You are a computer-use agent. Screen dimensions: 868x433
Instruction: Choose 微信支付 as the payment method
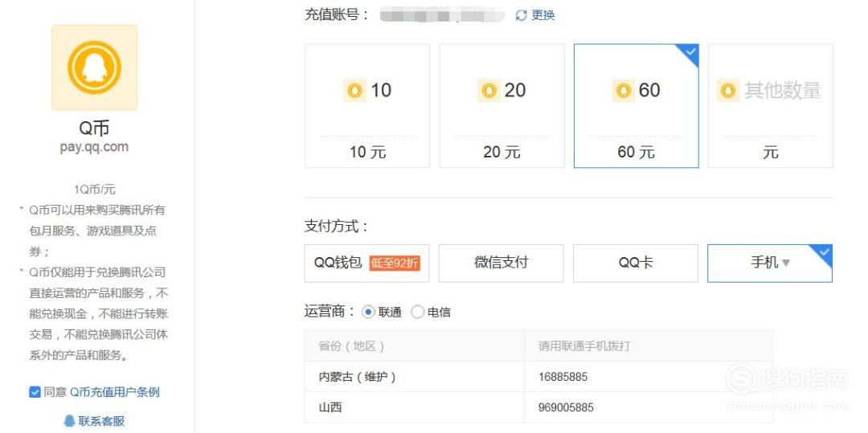tap(502, 263)
